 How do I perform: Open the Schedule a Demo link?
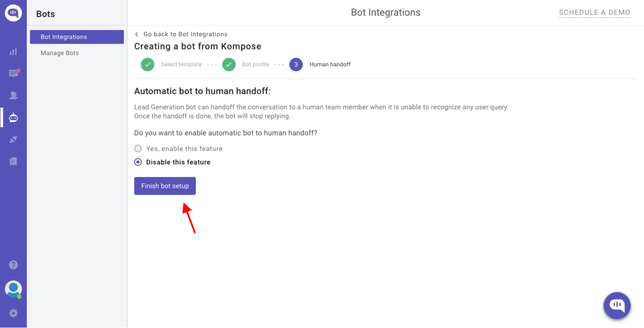pyautogui.click(x=594, y=12)
